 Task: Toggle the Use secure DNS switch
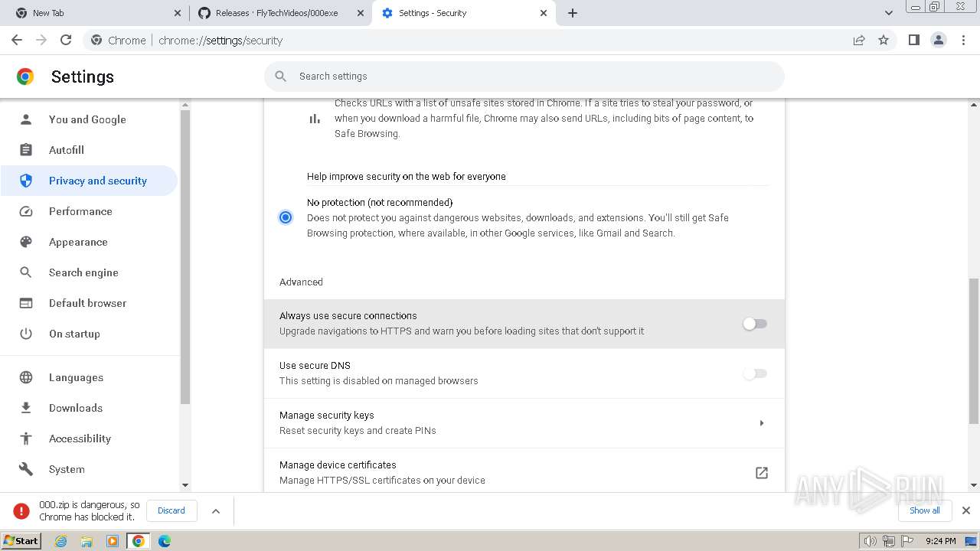coord(754,373)
